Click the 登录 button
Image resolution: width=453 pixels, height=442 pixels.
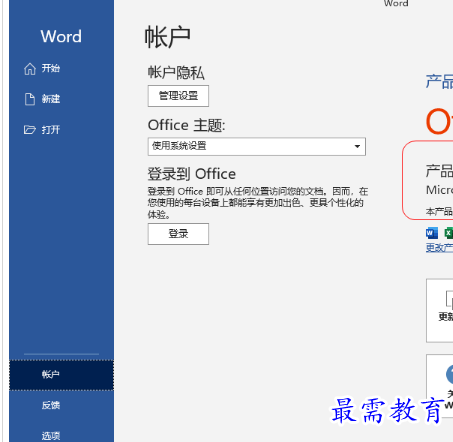(x=178, y=234)
